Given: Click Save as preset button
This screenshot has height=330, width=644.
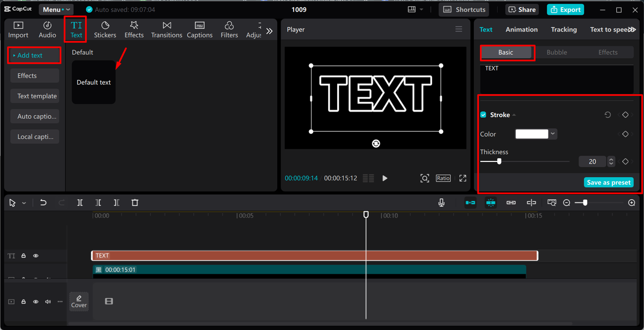Looking at the screenshot, I should [609, 183].
